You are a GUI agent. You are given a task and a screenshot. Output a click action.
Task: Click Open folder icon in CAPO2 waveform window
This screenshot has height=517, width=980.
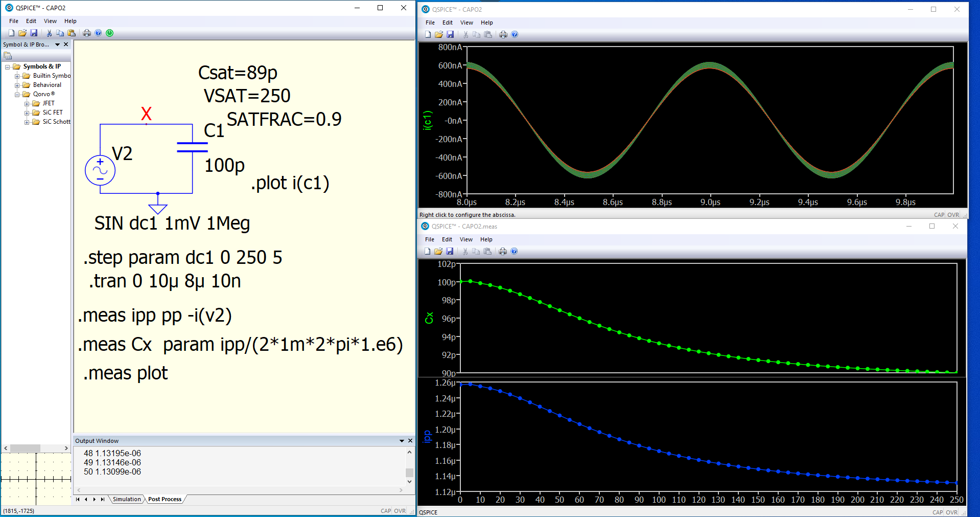tap(439, 34)
